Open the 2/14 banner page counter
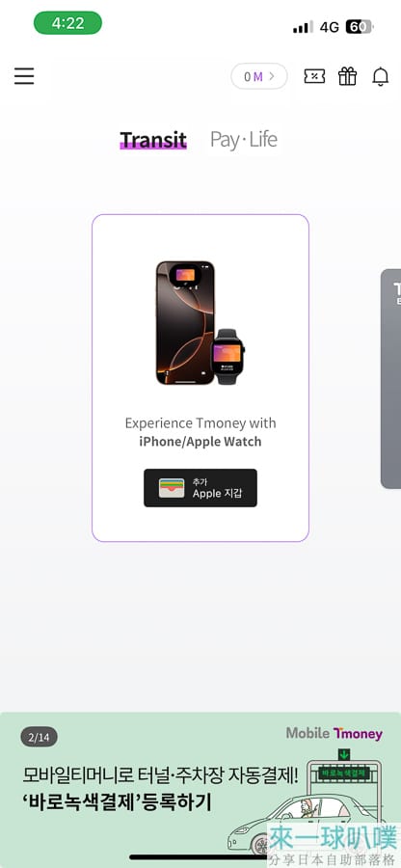401x868 pixels. 40,737
